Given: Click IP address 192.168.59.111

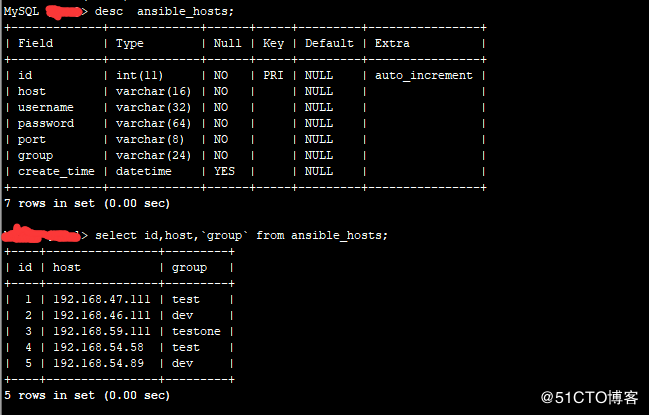Looking at the screenshot, I should point(102,331).
